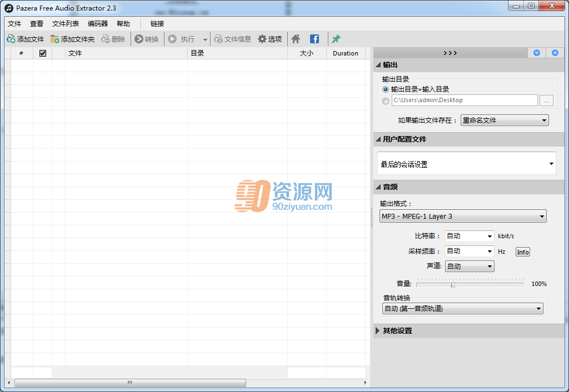Image resolution: width=569 pixels, height=392 pixels.
Task: Open the 链接 menu
Action: click(157, 23)
